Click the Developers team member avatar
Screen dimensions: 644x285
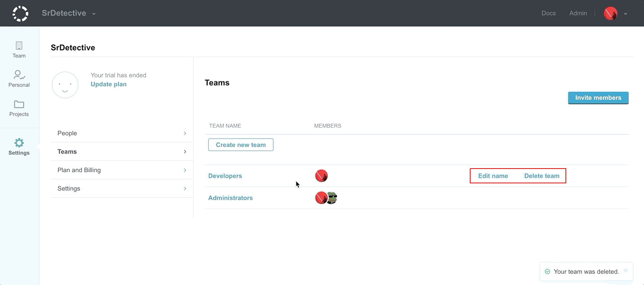tap(321, 176)
